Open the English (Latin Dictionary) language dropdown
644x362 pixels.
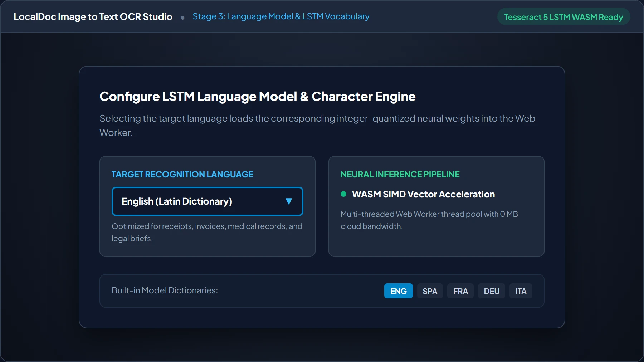[x=208, y=201]
